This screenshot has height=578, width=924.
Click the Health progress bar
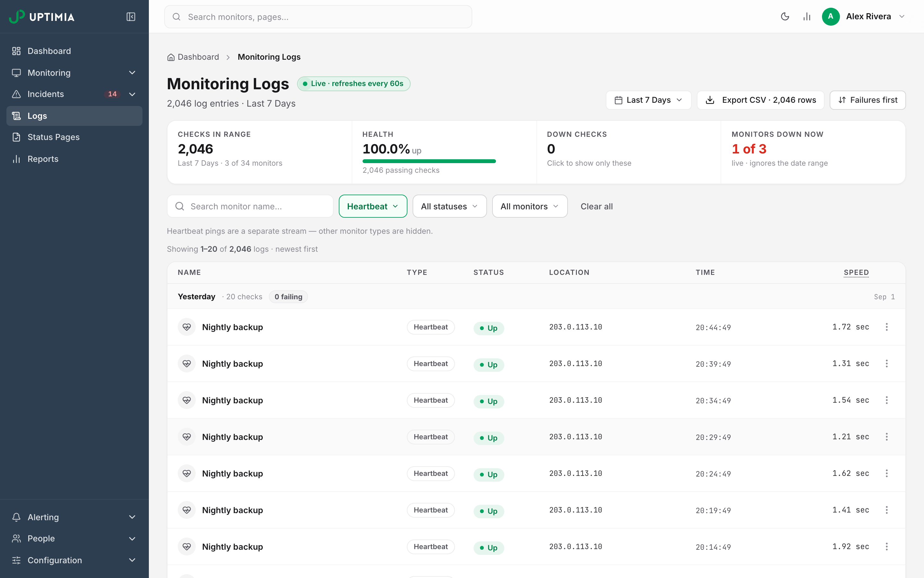[429, 161]
